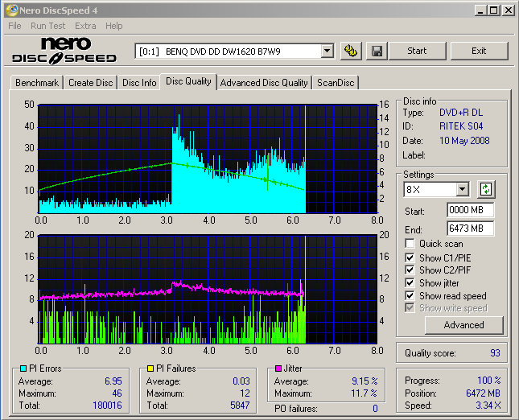Close the Nero DiscSpeed window
Screen dimensions: 519x420
508,10
